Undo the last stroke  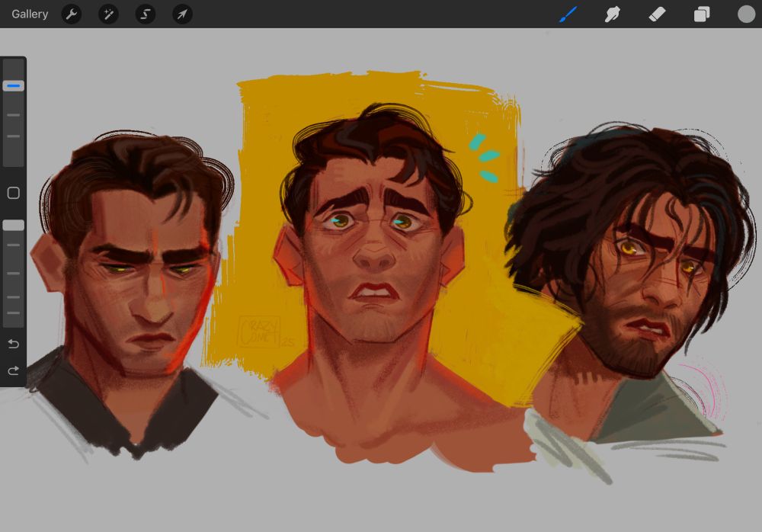(14, 345)
